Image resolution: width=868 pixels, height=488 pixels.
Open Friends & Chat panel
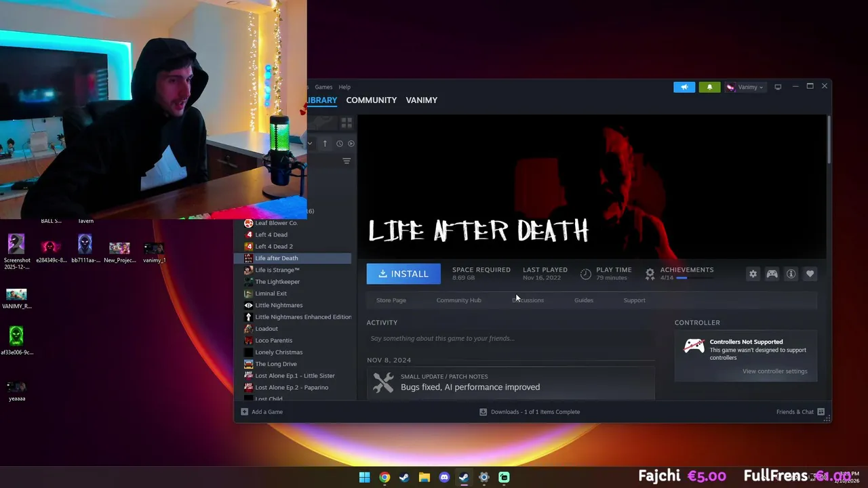[x=800, y=411]
